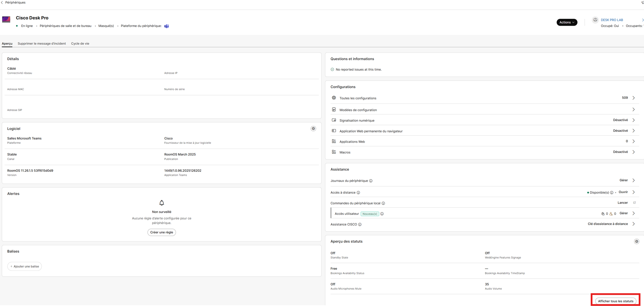Viewport: 644px width, 306px height.
Task: Click Toutes les configurations gear icon
Action: tap(334, 98)
